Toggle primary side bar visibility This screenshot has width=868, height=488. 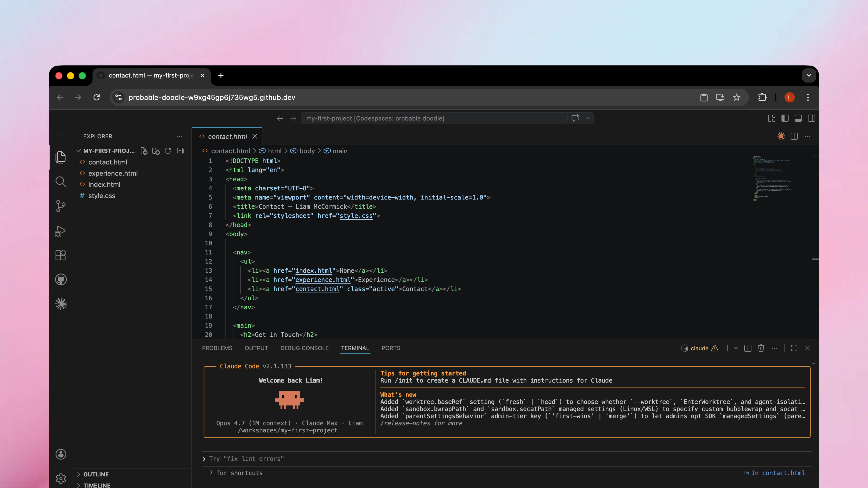pos(785,118)
